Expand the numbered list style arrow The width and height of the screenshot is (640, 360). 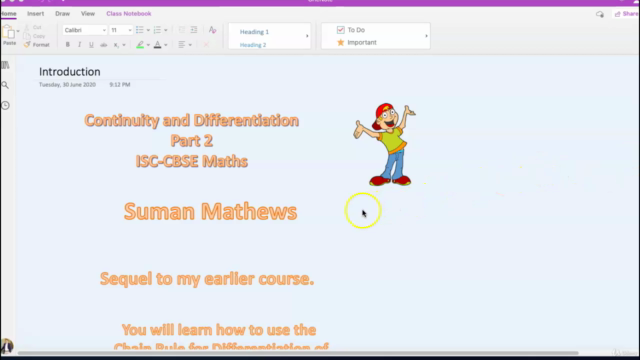[x=166, y=30]
